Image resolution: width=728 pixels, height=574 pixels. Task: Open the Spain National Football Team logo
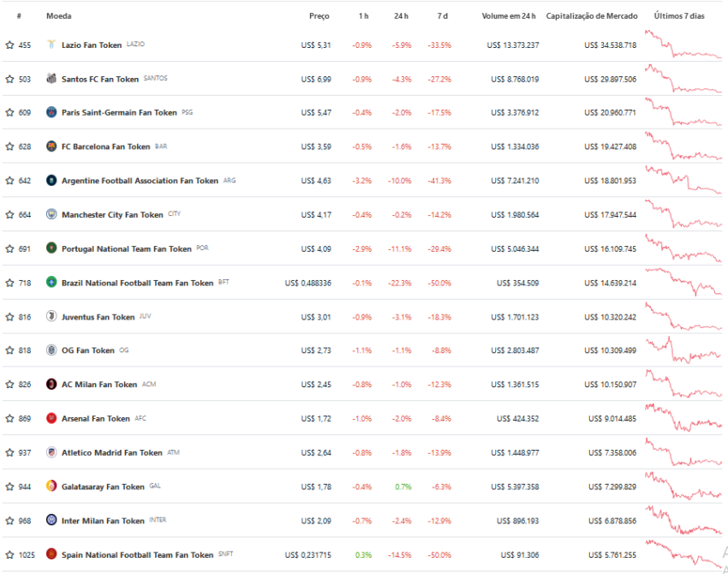coord(51,554)
